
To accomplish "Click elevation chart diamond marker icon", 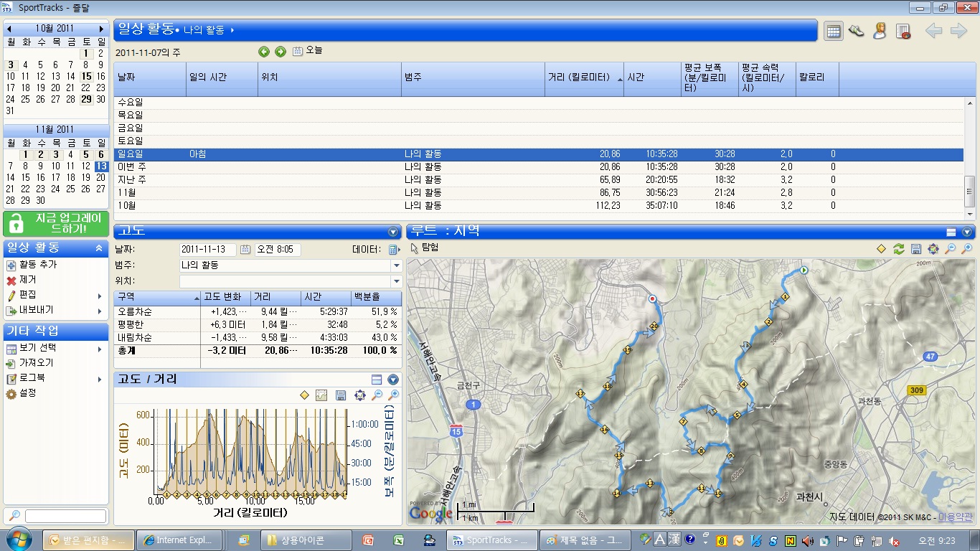I will (304, 395).
